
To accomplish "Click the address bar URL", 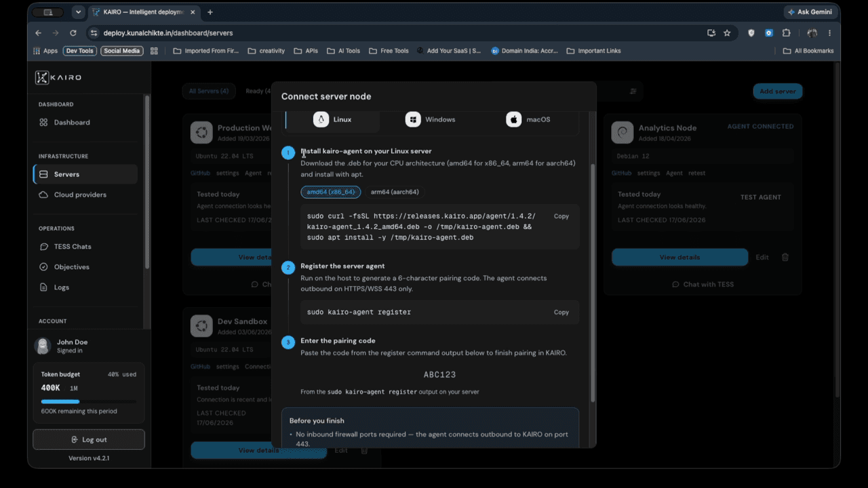I will point(168,33).
